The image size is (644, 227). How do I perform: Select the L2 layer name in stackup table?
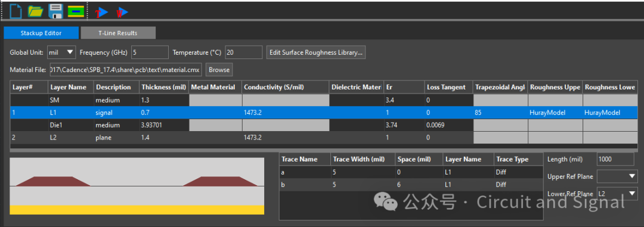(70, 138)
